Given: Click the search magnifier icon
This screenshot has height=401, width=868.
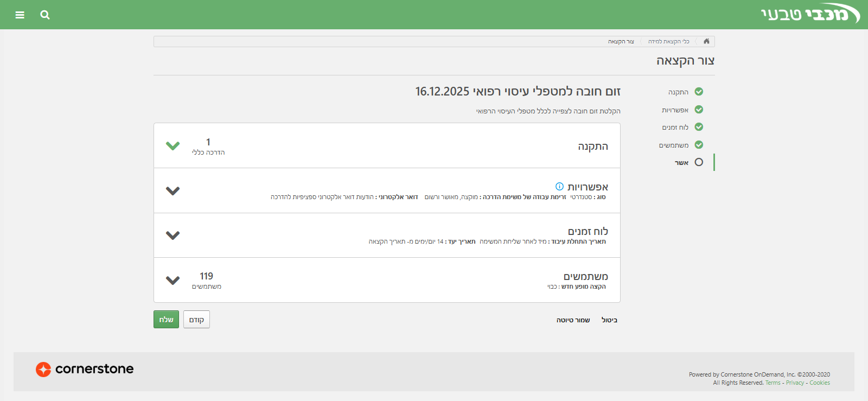Looking at the screenshot, I should point(45,15).
